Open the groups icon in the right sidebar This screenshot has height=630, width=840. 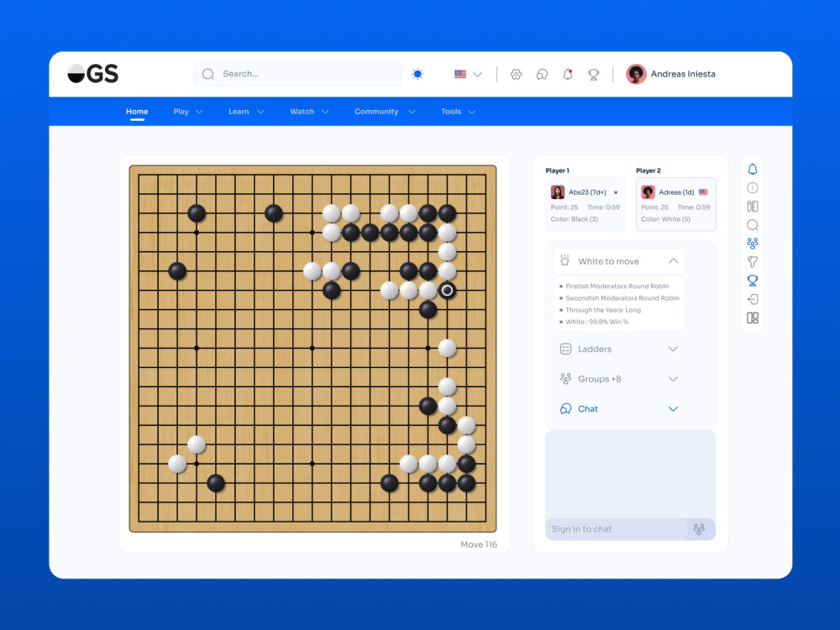point(752,243)
